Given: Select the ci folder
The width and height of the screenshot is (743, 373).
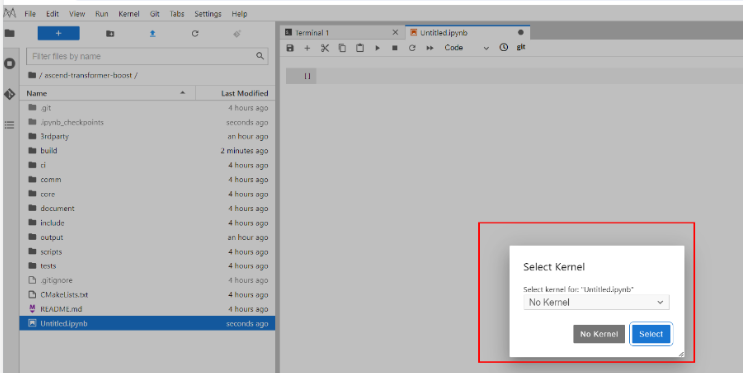Looking at the screenshot, I should 147,165.
